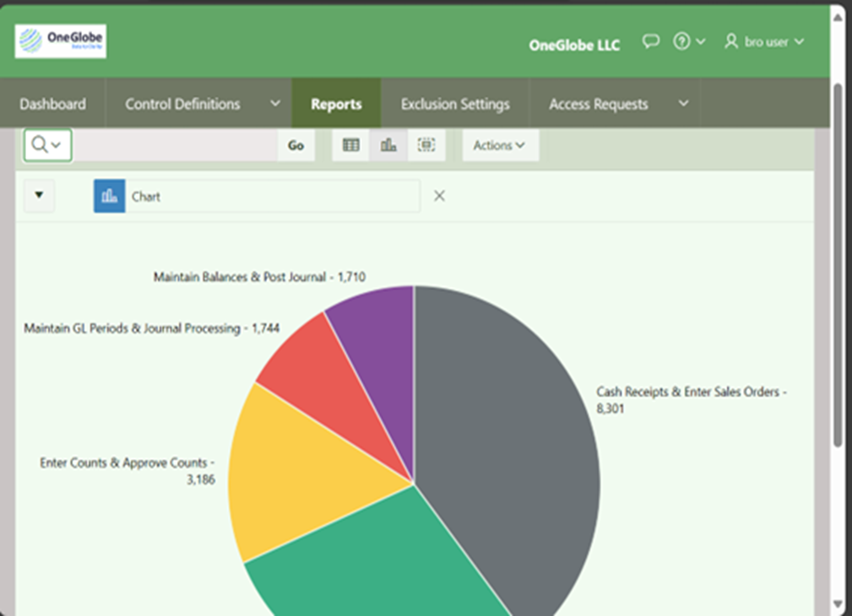Expand the Access Requests dropdown

[682, 103]
